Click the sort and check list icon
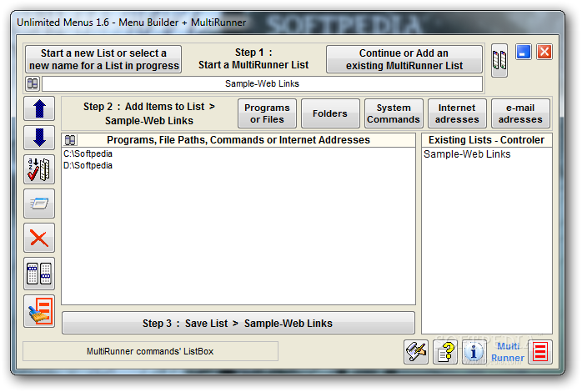The width and height of the screenshot is (582, 392). [x=39, y=169]
